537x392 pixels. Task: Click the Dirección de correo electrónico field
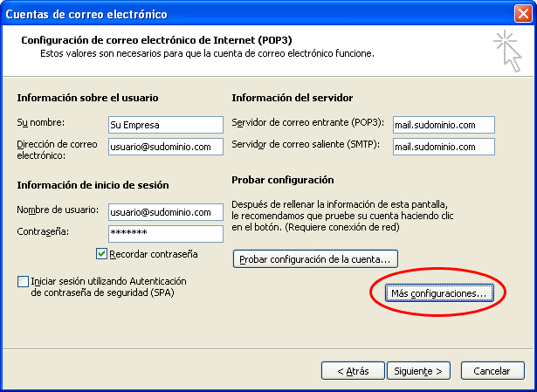[165, 147]
